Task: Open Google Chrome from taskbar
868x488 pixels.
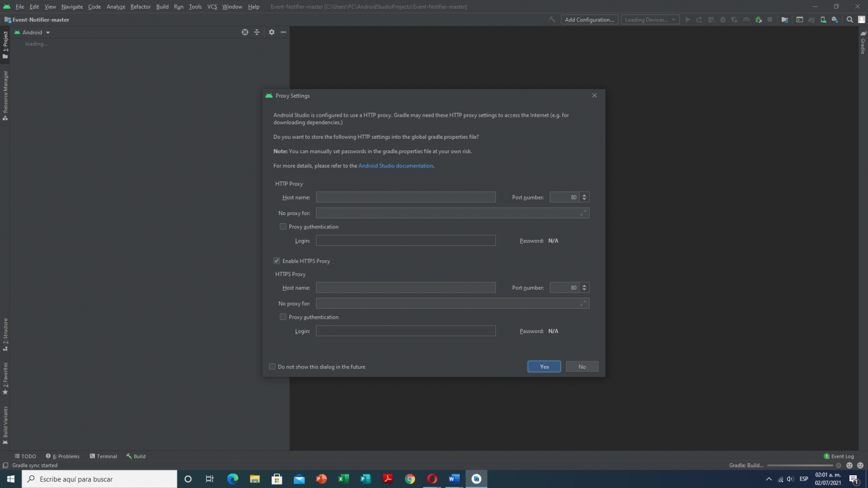Action: point(410,479)
